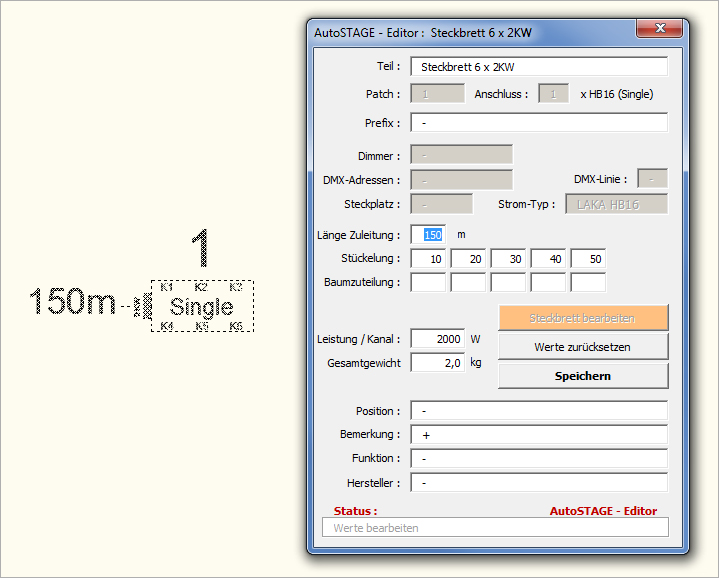
Task: Click the Hersteller input field
Action: click(538, 483)
